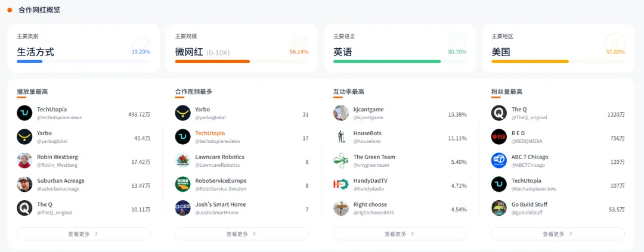The width and height of the screenshot is (644, 252).
Task: Expand 查看更多 under 互动率最高
Action: tap(400, 234)
